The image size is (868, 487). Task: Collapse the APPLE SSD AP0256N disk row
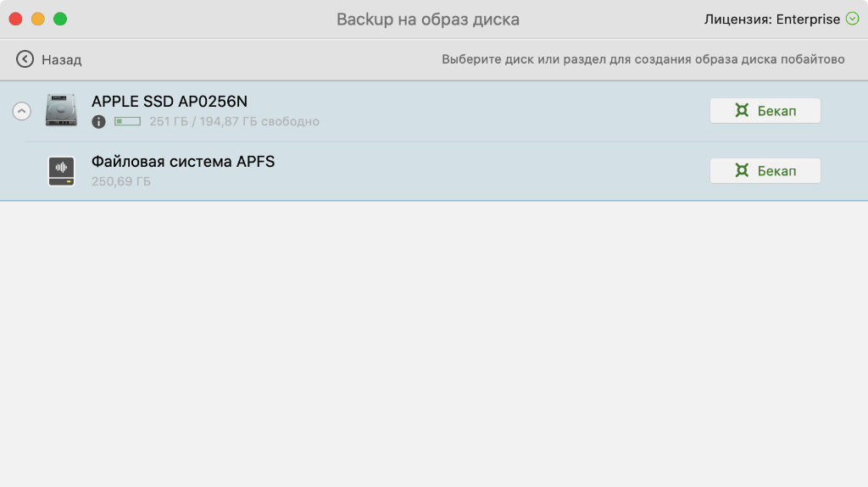22,111
